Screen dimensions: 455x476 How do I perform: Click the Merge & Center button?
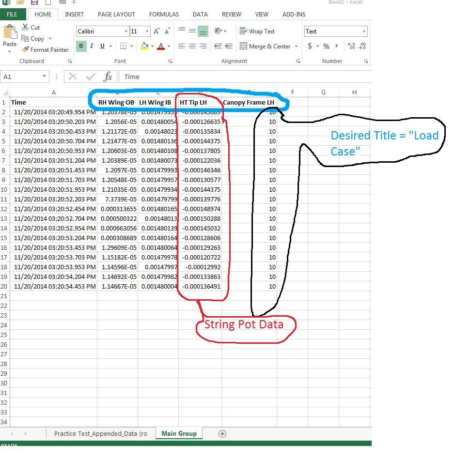coord(265,46)
